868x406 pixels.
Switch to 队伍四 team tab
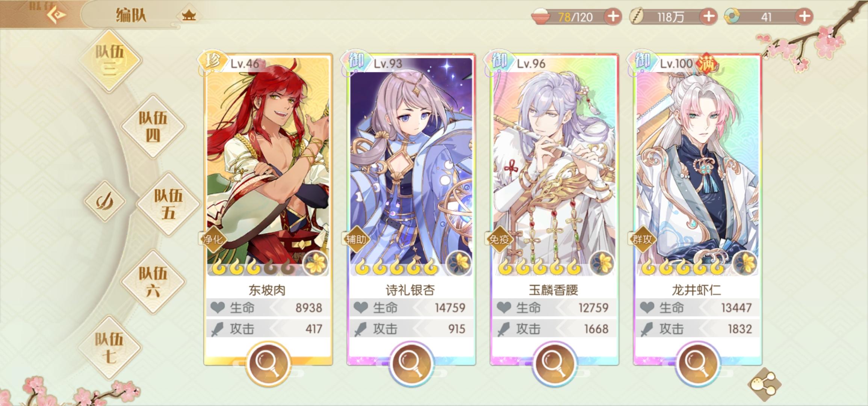tap(153, 126)
